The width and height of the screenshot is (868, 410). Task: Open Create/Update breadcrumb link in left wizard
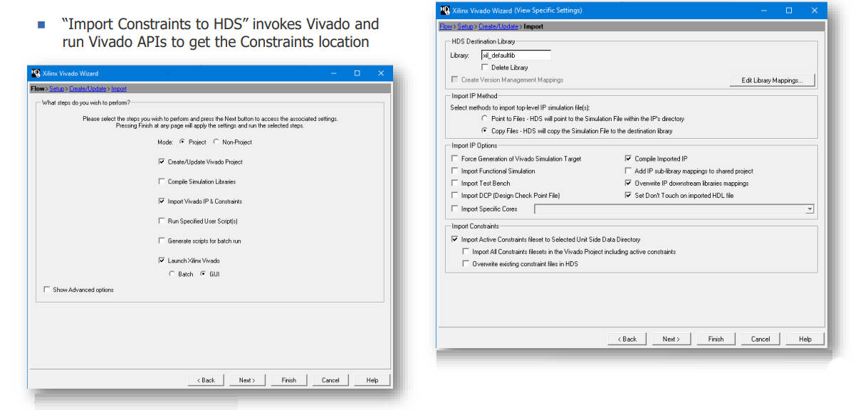[x=88, y=89]
